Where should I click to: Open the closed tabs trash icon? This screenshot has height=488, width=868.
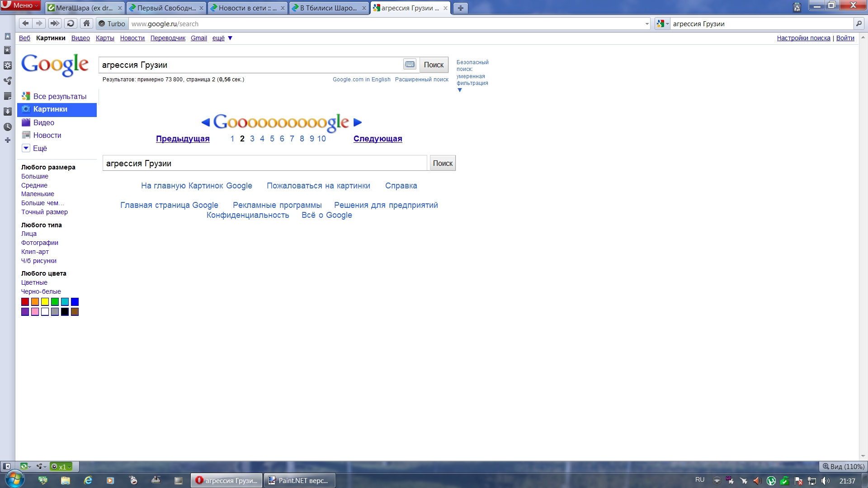point(797,7)
